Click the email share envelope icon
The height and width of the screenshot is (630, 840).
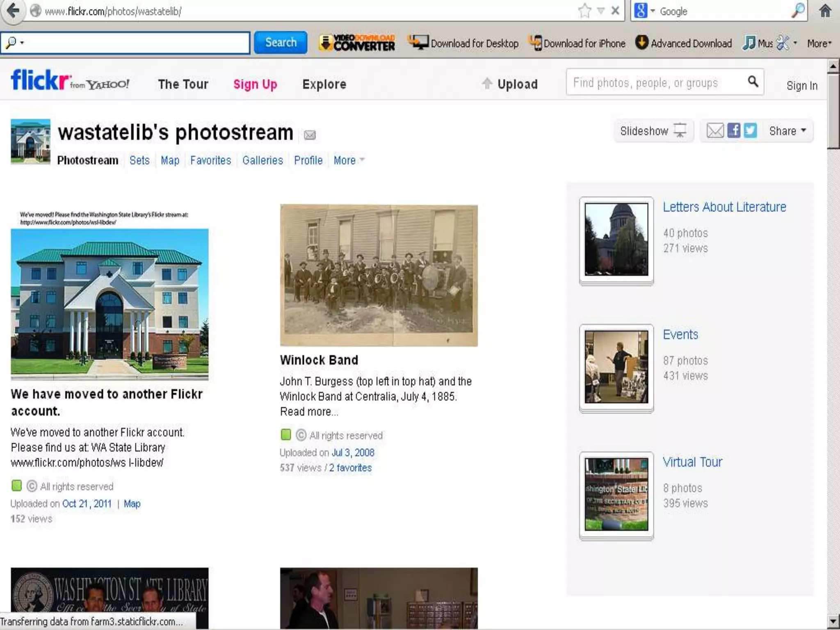pos(715,131)
